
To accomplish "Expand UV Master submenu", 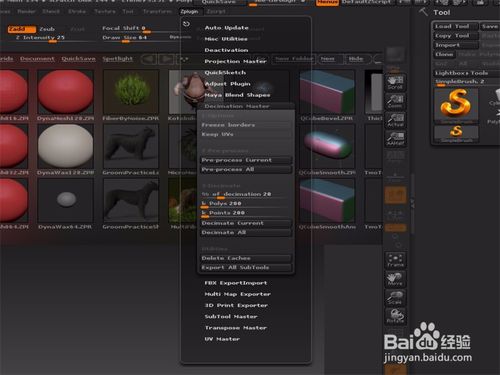I will [x=222, y=339].
